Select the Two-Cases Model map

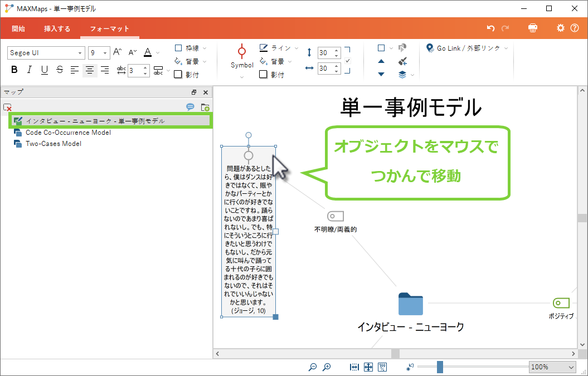[54, 144]
